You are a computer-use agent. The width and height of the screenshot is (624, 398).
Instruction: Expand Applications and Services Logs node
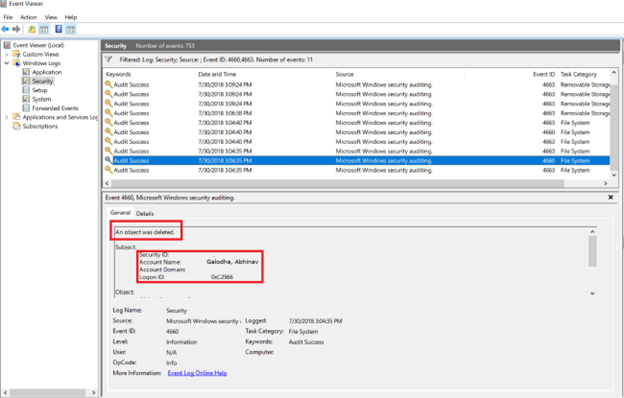(x=6, y=117)
